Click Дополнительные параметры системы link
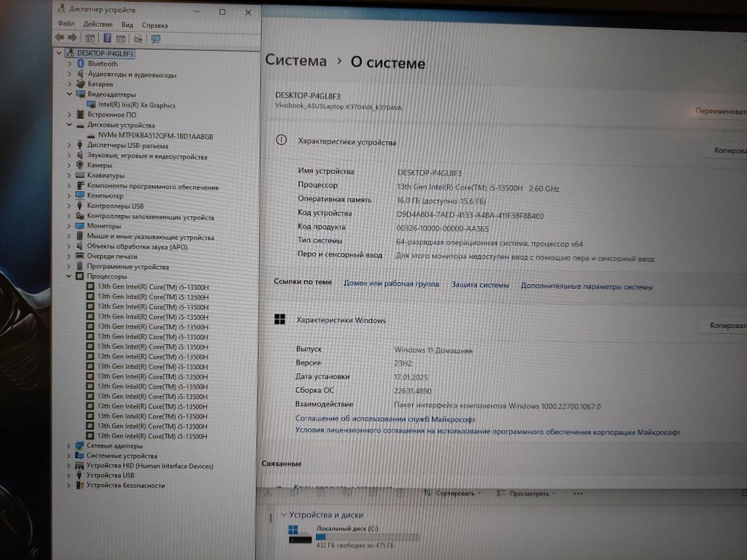Image resolution: width=747 pixels, height=560 pixels. (587, 287)
